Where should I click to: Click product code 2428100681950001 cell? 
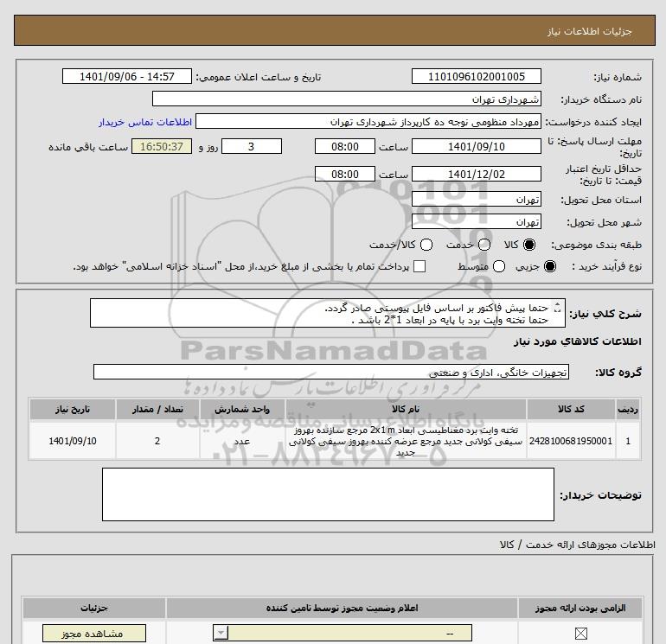click(571, 441)
